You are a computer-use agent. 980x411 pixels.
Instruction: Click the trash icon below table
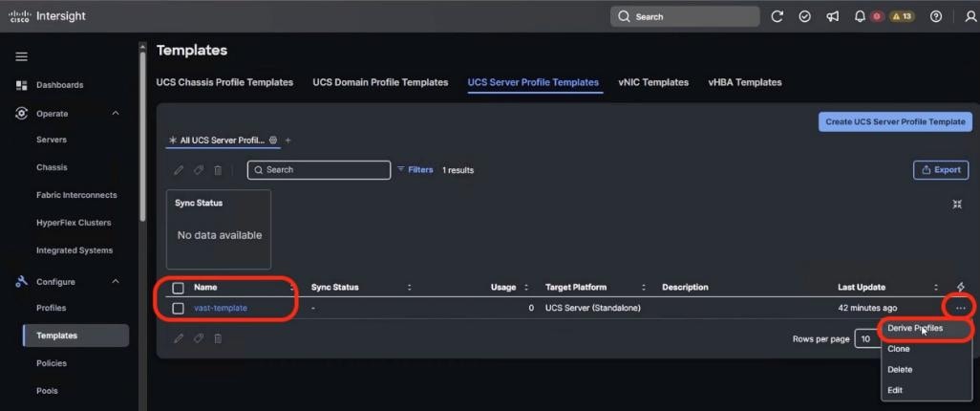pyautogui.click(x=218, y=338)
